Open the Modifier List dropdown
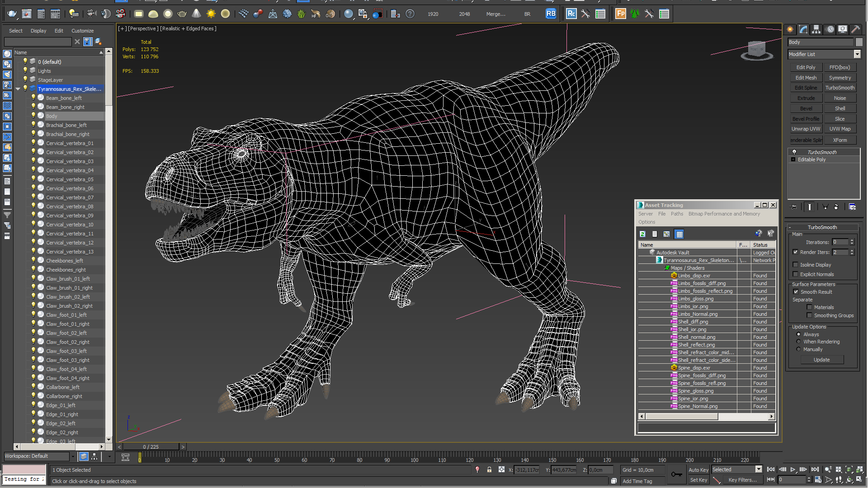This screenshot has width=868, height=488. [x=857, y=54]
